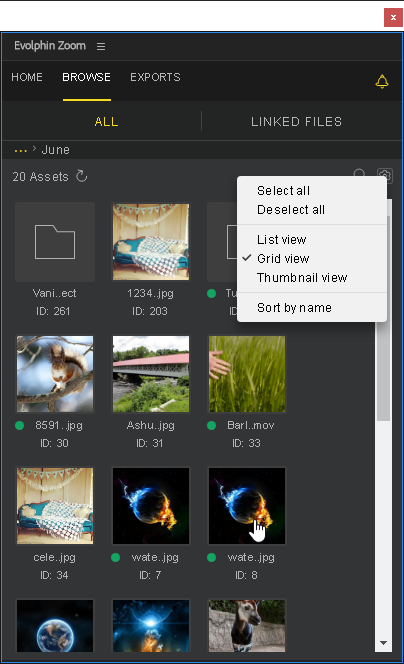Click the breadcrumb ellipsis before June
404x664 pixels.
pyautogui.click(x=20, y=150)
